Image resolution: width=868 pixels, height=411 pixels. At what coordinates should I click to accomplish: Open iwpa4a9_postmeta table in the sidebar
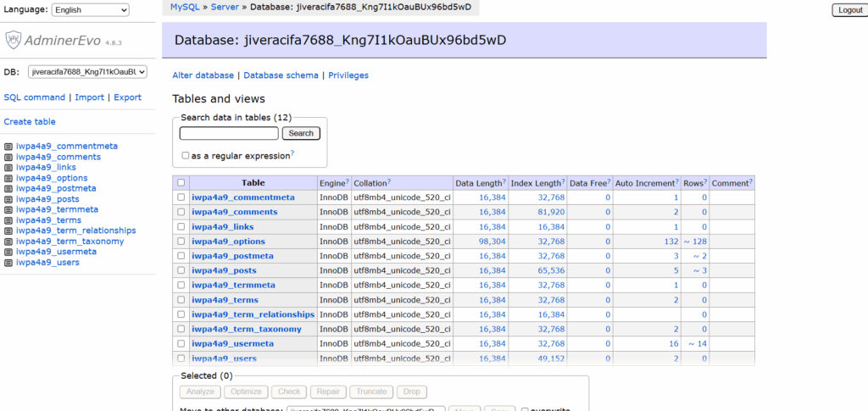56,189
